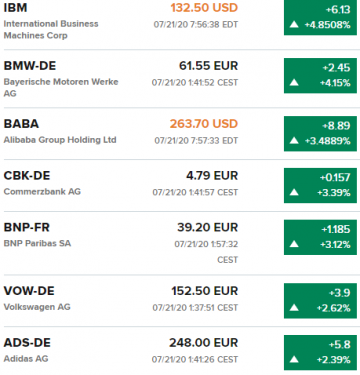Viewport: 360px width, 375px height.
Task: Click the up-arrow icon in ADS-DE's change box
Action: 294,359
